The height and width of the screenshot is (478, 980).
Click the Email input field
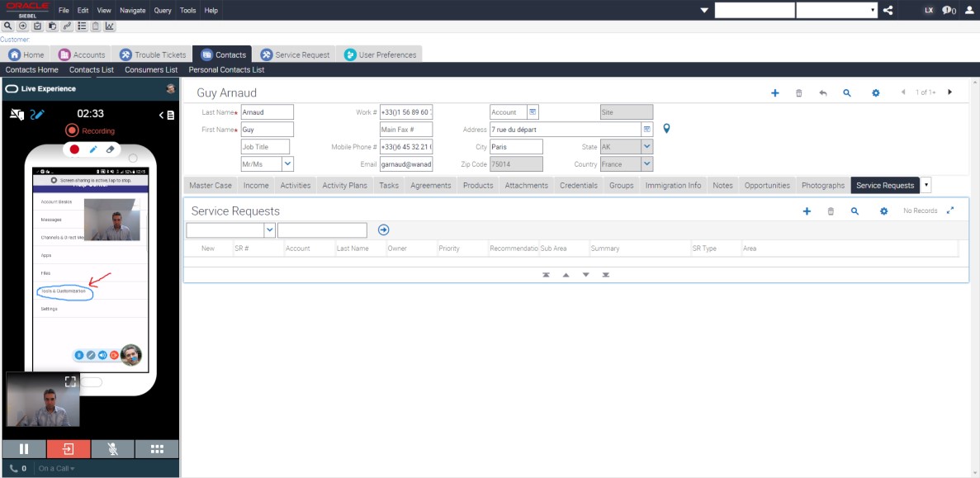coord(406,163)
